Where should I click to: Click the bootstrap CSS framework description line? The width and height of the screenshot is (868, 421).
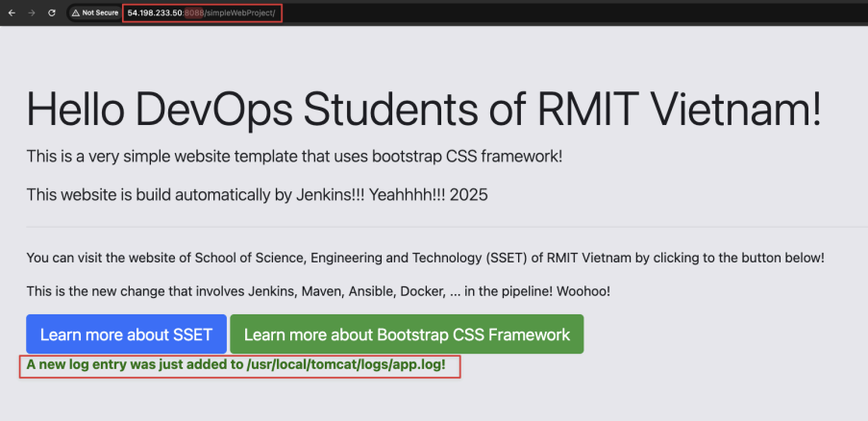[x=294, y=157]
